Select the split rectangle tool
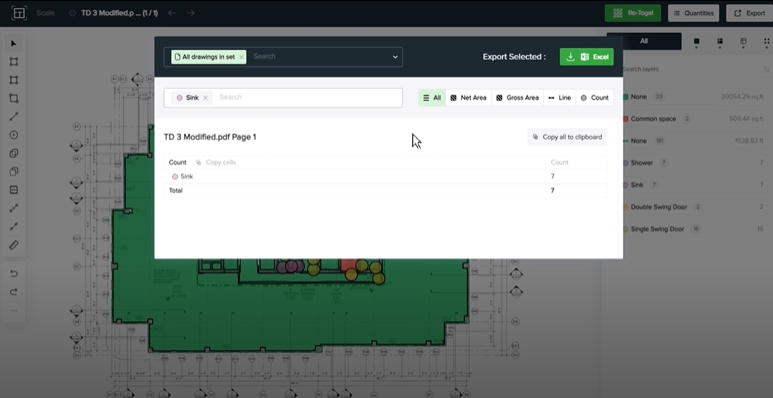 coord(14,190)
